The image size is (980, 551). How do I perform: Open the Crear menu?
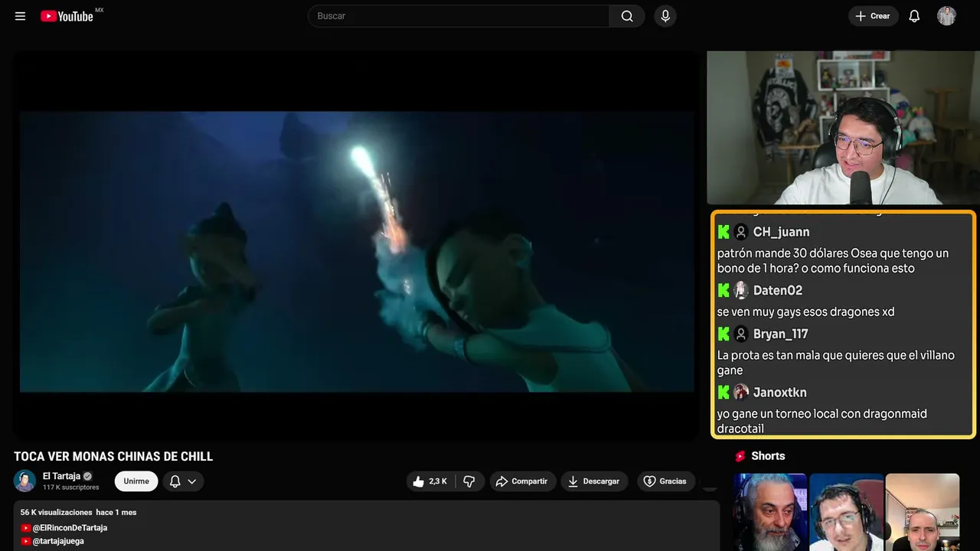(x=873, y=16)
